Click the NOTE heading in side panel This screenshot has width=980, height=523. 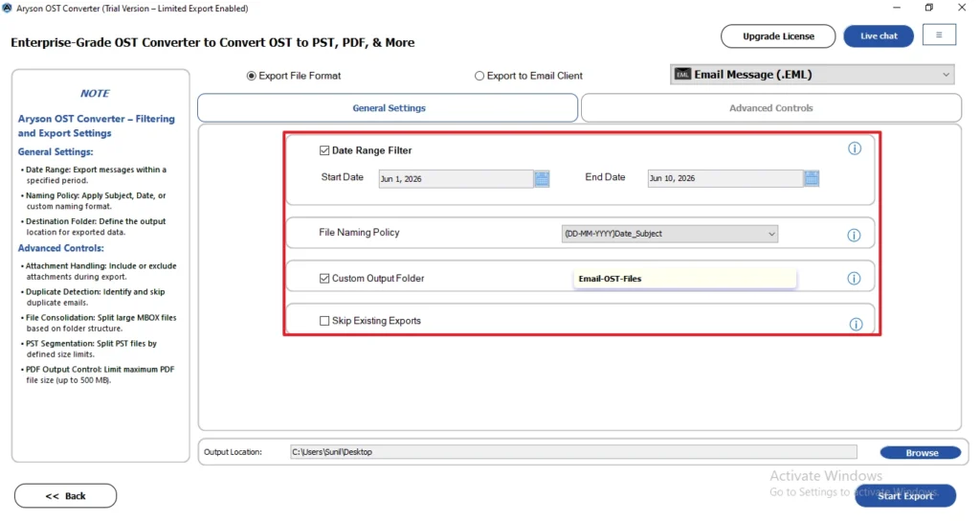(95, 93)
